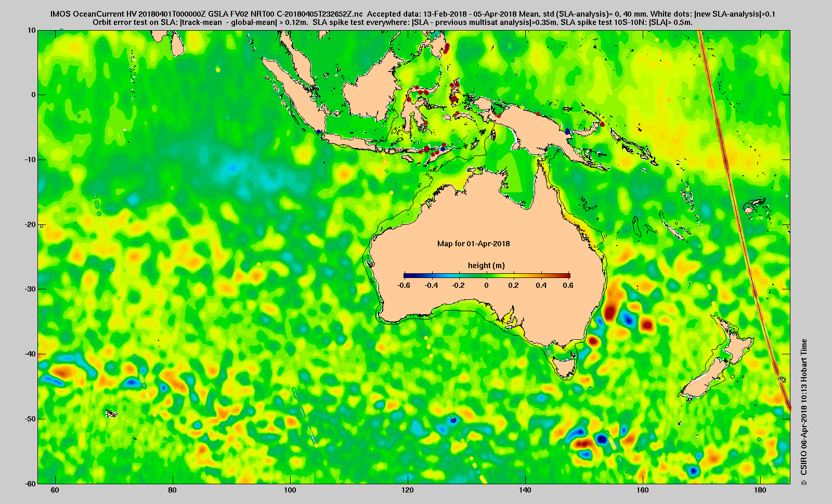832x504 pixels.
Task: Click the 0.4 colorbar tick label
Action: tap(541, 285)
